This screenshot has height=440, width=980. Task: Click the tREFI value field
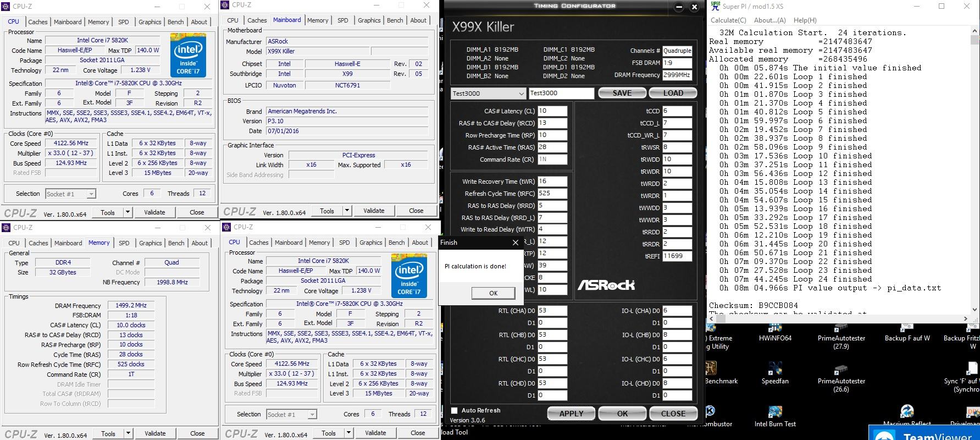click(677, 256)
